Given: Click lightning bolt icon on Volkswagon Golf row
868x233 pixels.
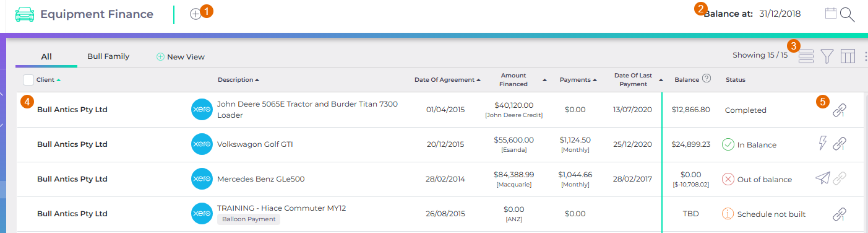Looking at the screenshot, I should (x=822, y=144).
